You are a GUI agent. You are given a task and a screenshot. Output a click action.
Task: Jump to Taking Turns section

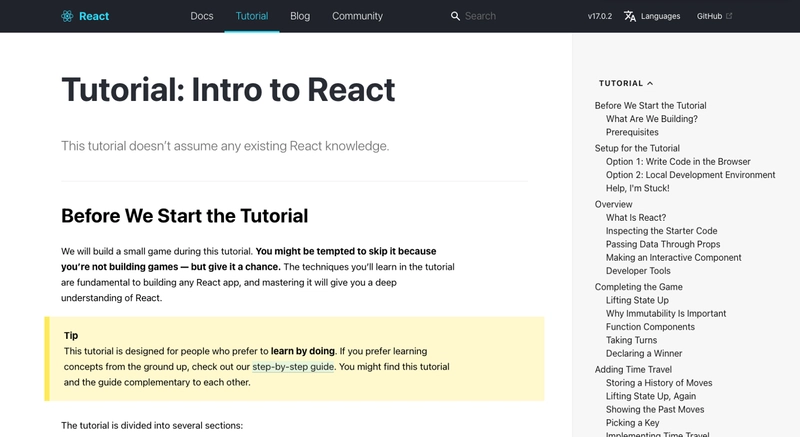point(631,340)
